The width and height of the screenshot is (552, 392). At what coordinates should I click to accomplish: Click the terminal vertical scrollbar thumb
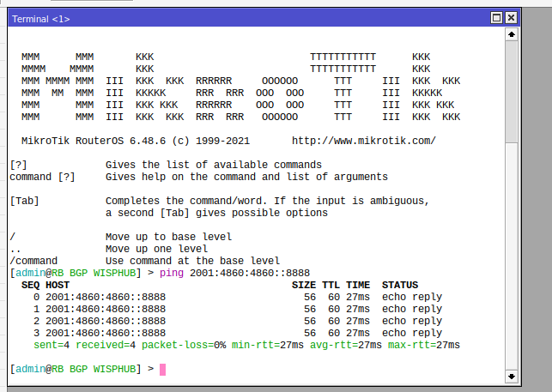(x=511, y=90)
